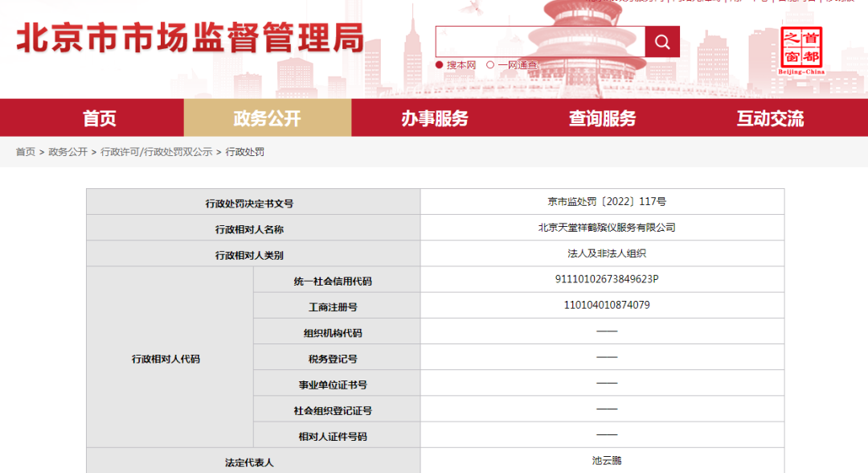Focus the search text box

coord(540,42)
